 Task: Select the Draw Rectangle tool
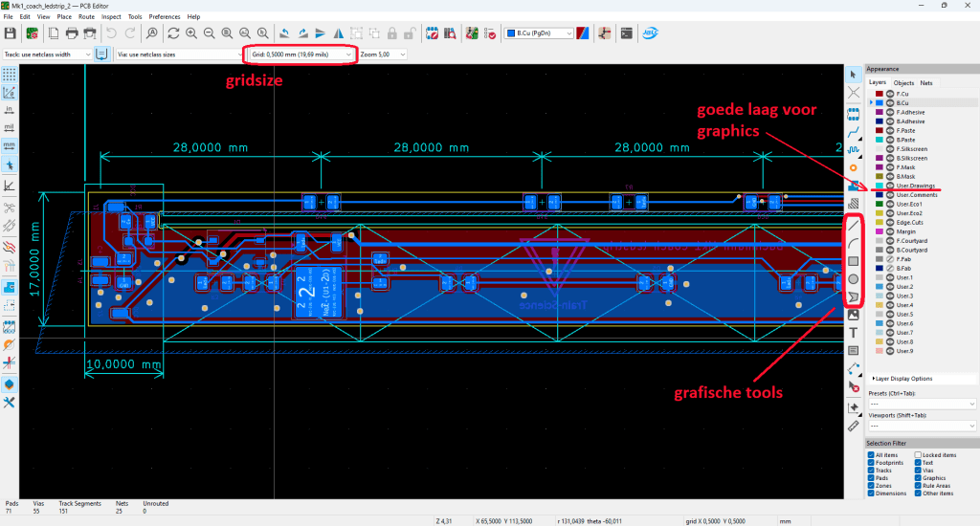(853, 260)
